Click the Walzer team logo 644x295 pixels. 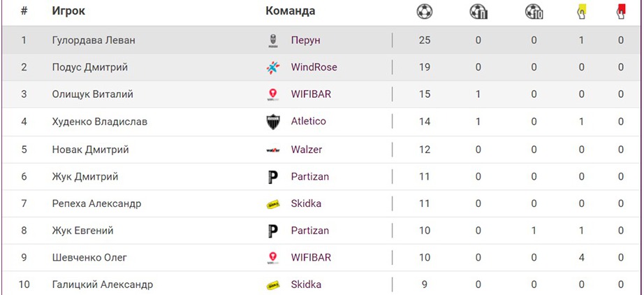[x=273, y=150]
